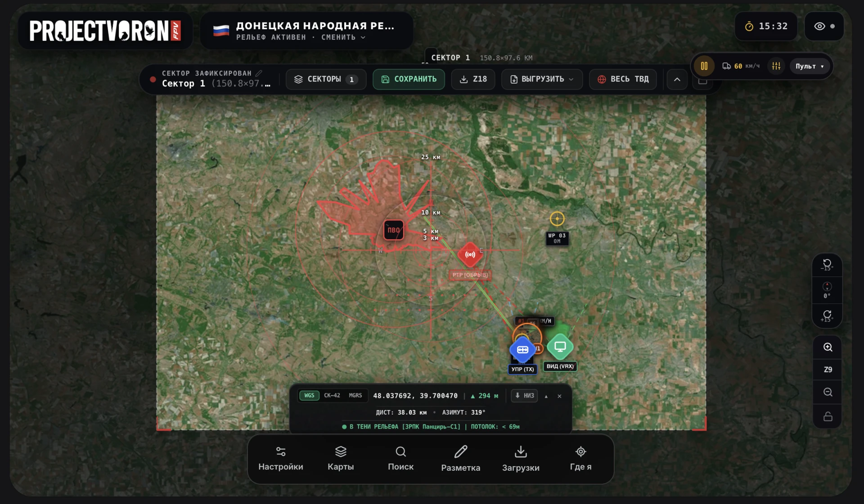Rotate map minus 15 degrees
The height and width of the screenshot is (504, 864).
pyautogui.click(x=827, y=264)
